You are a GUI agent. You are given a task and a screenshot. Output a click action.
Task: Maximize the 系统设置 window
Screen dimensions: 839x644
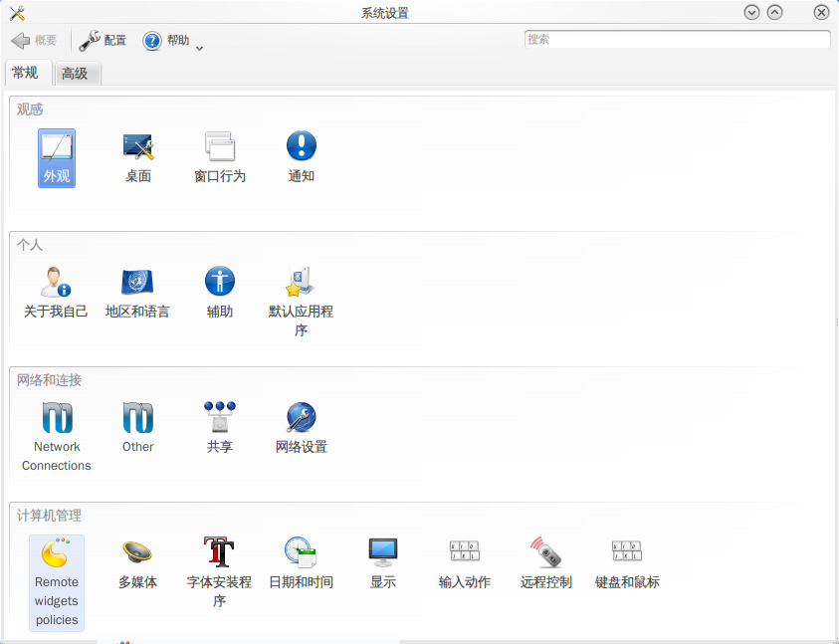tap(774, 12)
